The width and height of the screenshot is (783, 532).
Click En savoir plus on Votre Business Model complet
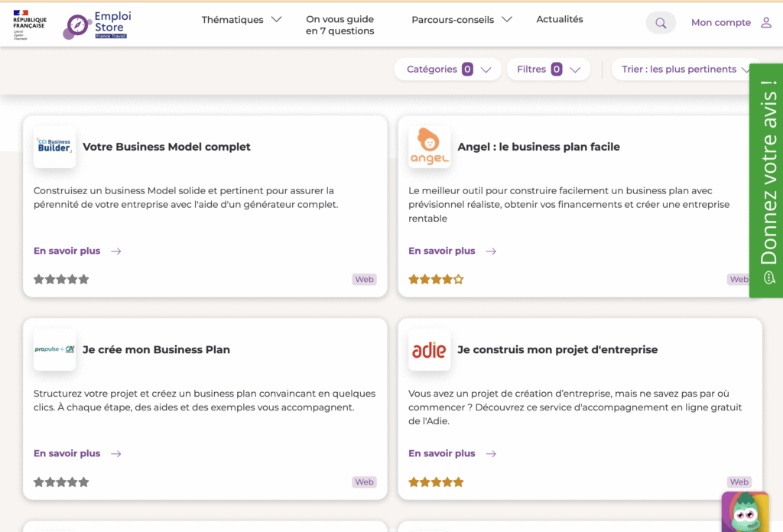(66, 251)
